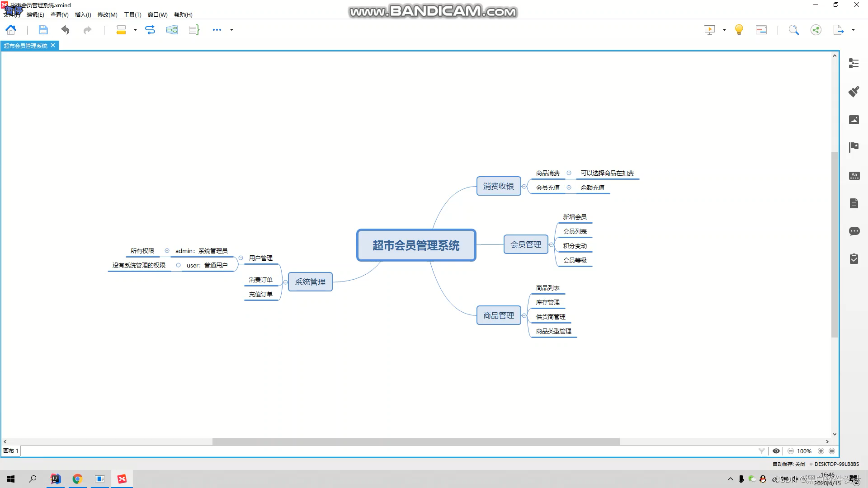Click the filter funnel icon
The height and width of the screenshot is (488, 868).
tap(762, 451)
